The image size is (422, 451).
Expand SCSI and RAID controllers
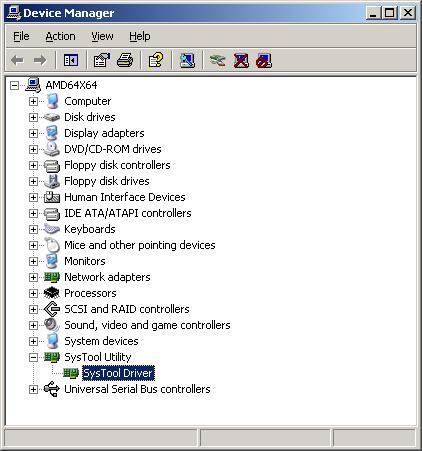tap(33, 309)
